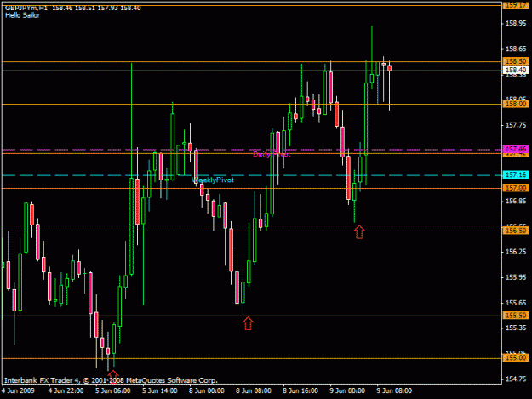This screenshot has width=532, height=399.
Task: Select the 'Hello Sailor' chart label
Action: point(22,15)
